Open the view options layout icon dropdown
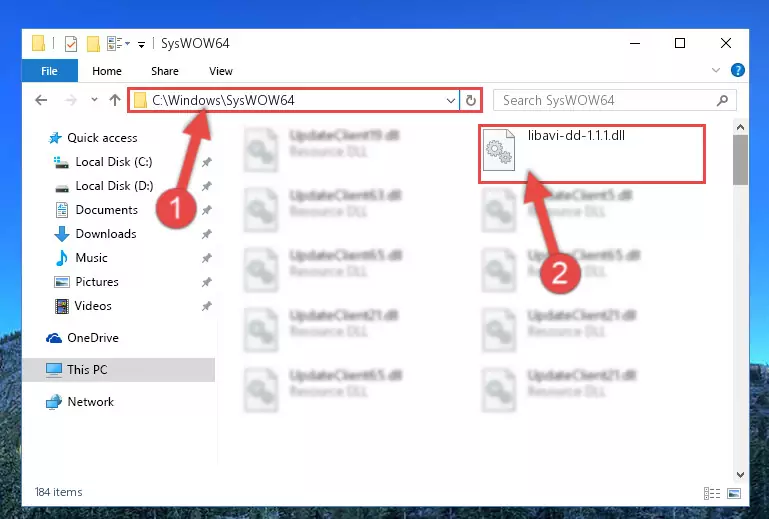The width and height of the screenshot is (769, 519). coord(118,44)
